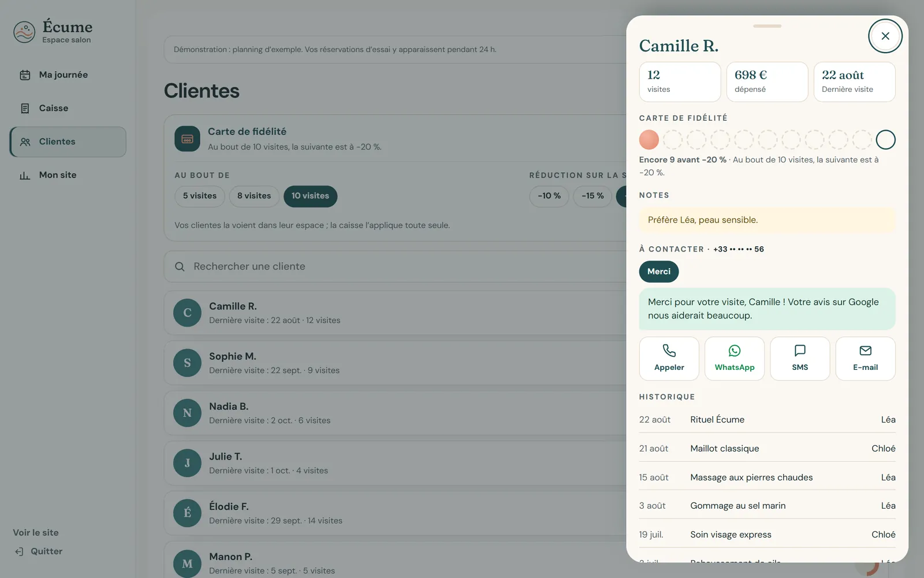The image size is (924, 578).
Task: Open the Nadia B. client row
Action: 395,413
